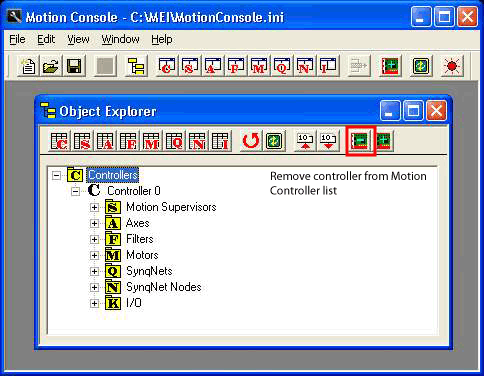The width and height of the screenshot is (484, 376).
Task: Click the M table icon in Object Explorer toolbar
Action: (151, 141)
